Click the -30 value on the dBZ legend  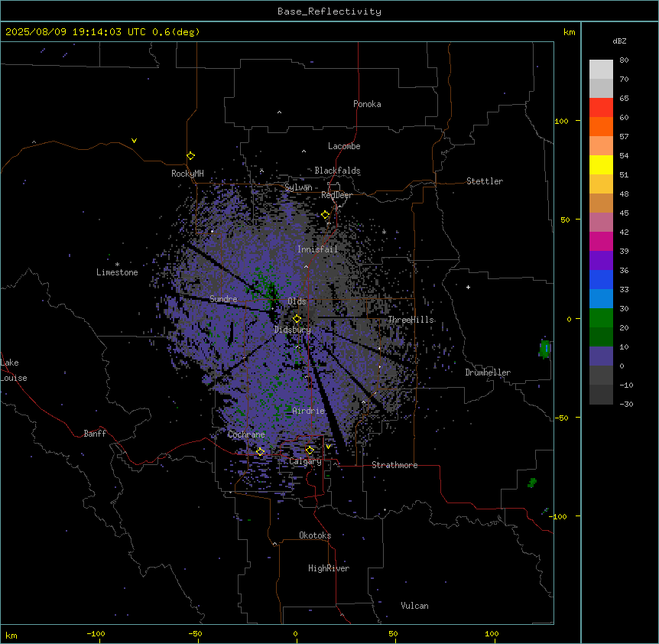click(x=626, y=404)
